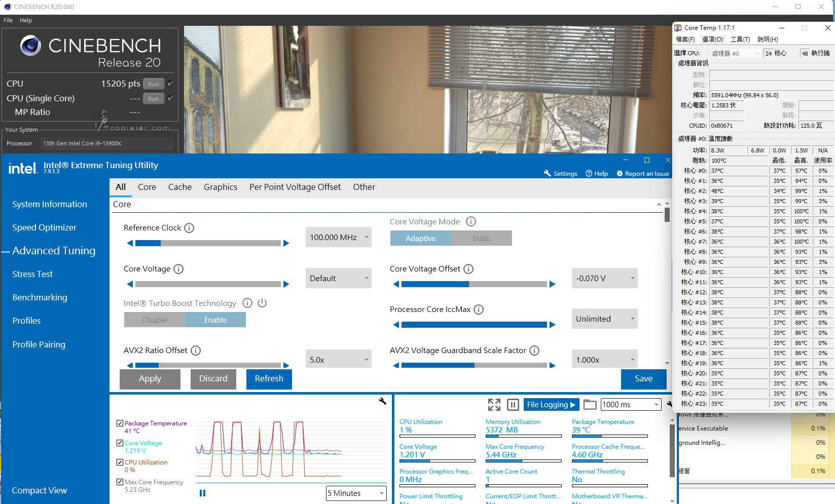Toggle CPU Utilization graph checkbox
Image resolution: width=835 pixels, height=504 pixels.
pyautogui.click(x=120, y=462)
